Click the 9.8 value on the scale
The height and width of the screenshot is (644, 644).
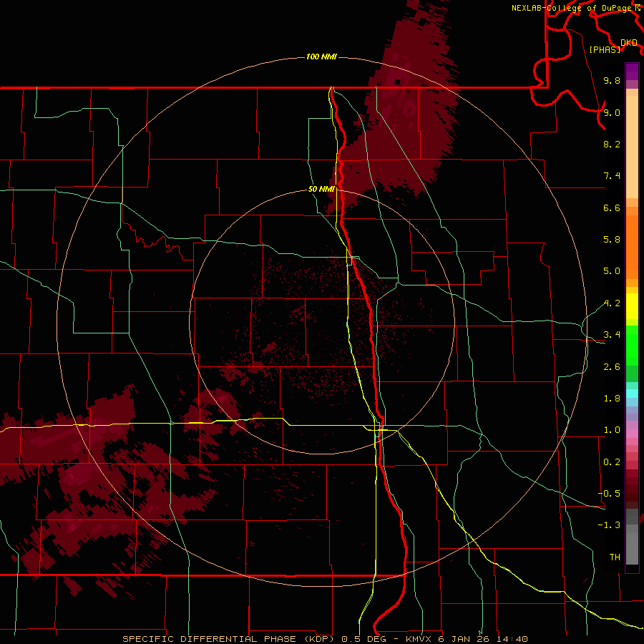[612, 81]
